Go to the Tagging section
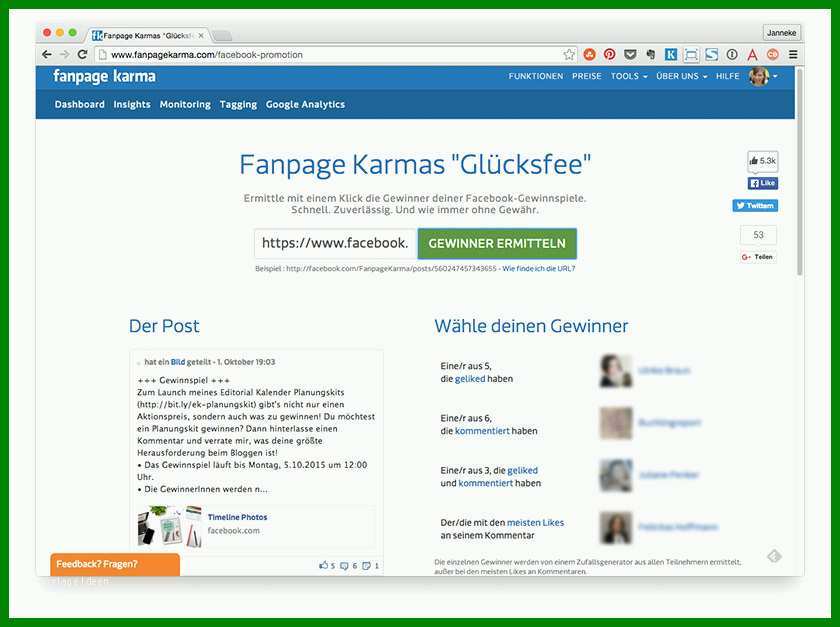 coord(238,104)
